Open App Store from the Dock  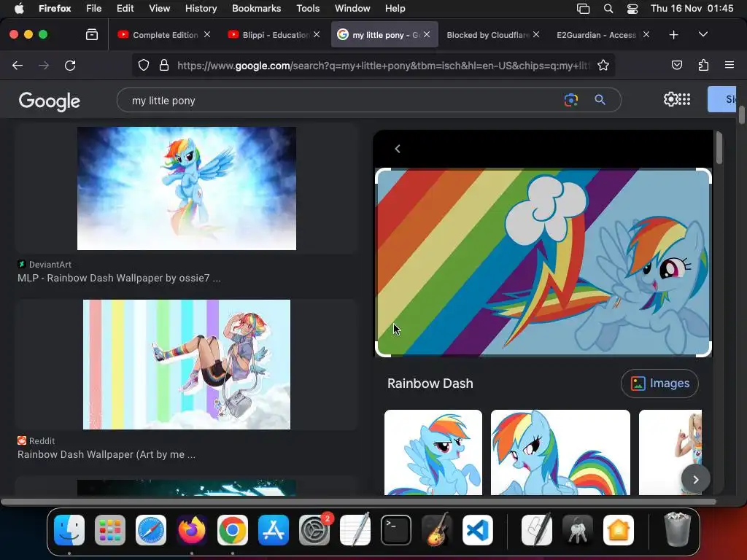[274, 530]
